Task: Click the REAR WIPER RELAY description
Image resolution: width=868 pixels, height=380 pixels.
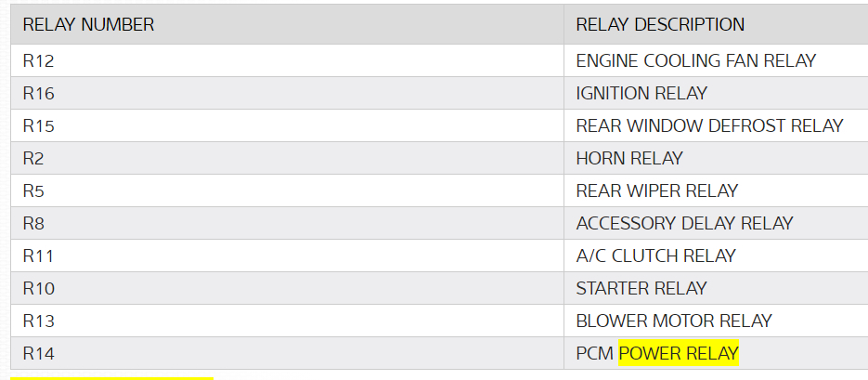Action: coord(656,190)
